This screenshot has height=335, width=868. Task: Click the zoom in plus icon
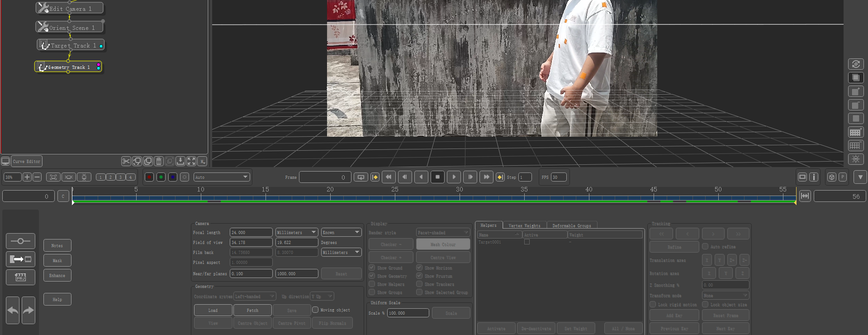pyautogui.click(x=27, y=177)
